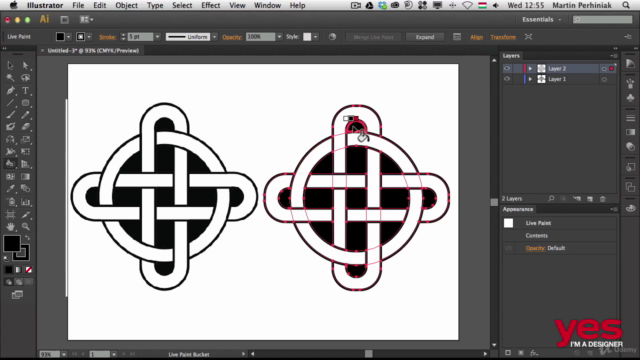Viewport: 640px width, 360px height.
Task: Select the Eyedropper tool
Action: coord(10,189)
